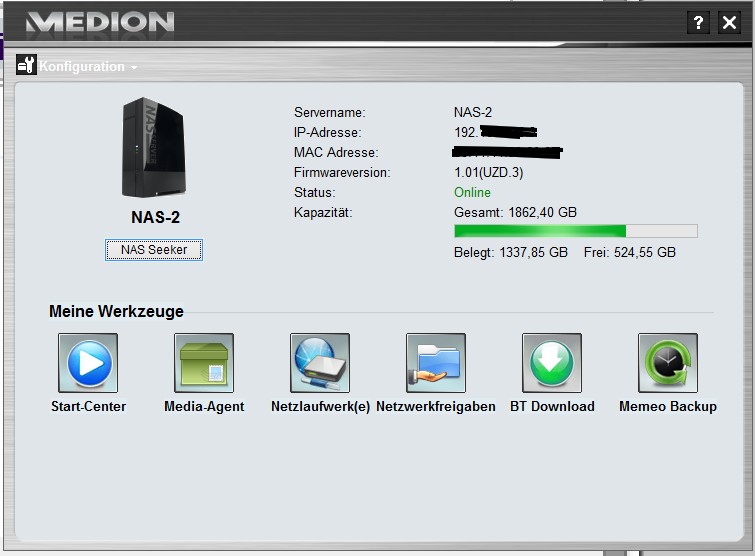755x556 pixels.
Task: Open the Start-Center tool icon
Action: coord(88,363)
